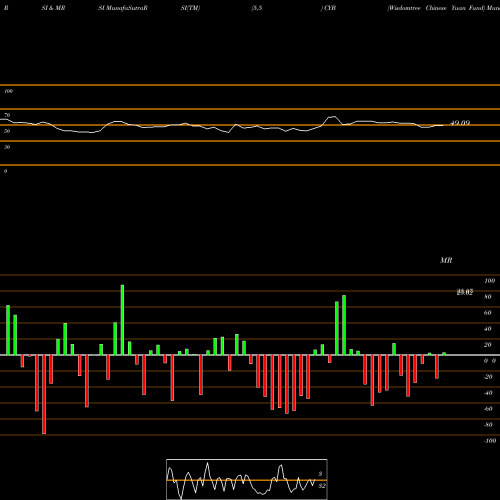This screenshot has width=500, height=500.
Task: Click the RSI axis label 30
Action: coord(7,147)
